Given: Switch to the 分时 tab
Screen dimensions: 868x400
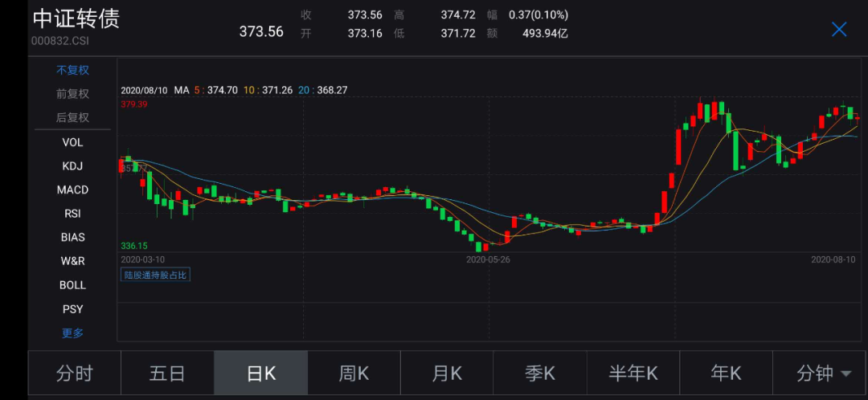Looking at the screenshot, I should point(74,373).
